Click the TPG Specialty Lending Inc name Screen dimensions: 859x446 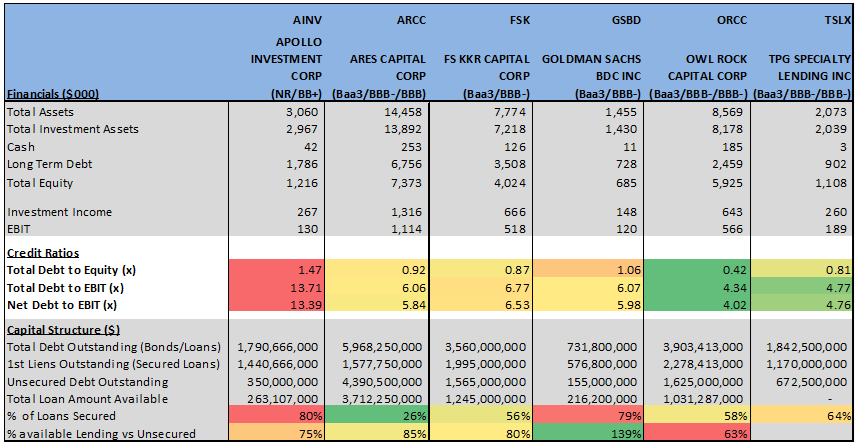(x=810, y=67)
